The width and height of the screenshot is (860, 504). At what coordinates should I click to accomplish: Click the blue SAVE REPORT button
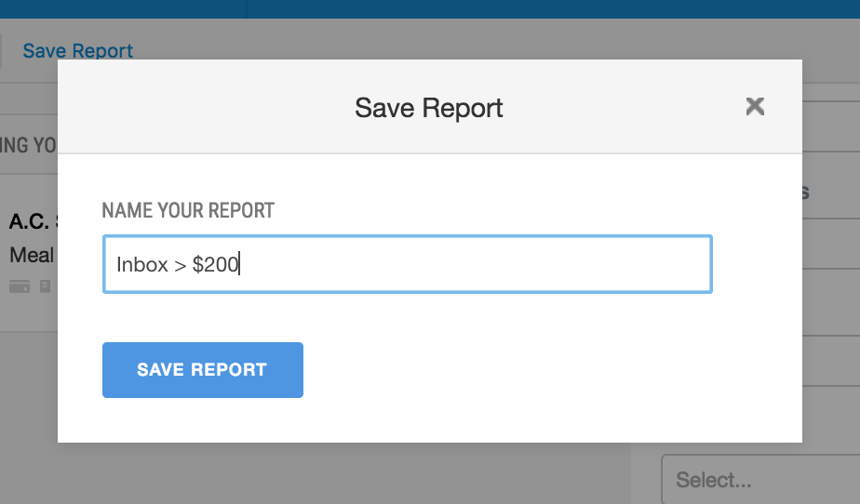point(202,370)
